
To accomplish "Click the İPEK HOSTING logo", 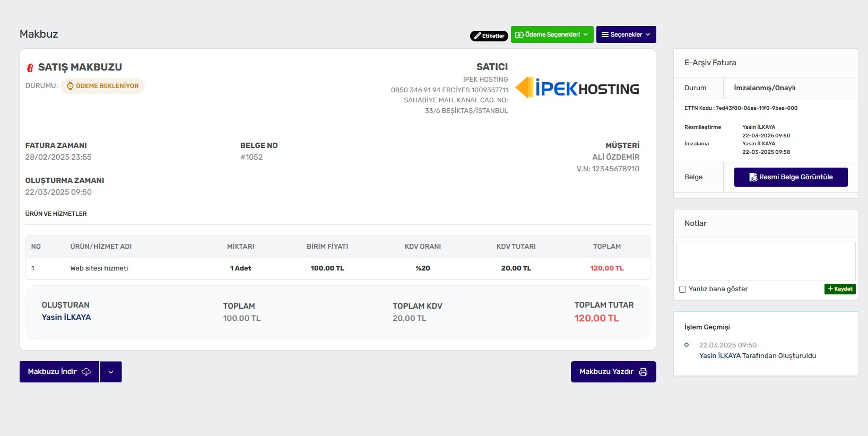I will pyautogui.click(x=577, y=88).
